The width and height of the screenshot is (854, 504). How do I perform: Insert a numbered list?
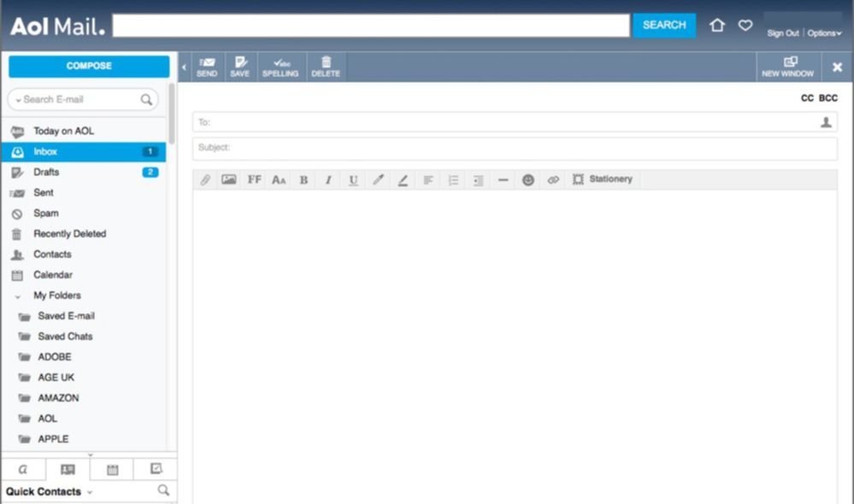point(453,179)
